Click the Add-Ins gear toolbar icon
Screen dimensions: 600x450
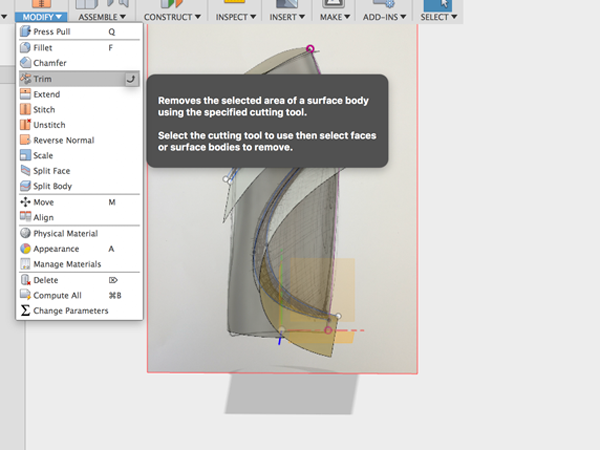pyautogui.click(x=383, y=4)
